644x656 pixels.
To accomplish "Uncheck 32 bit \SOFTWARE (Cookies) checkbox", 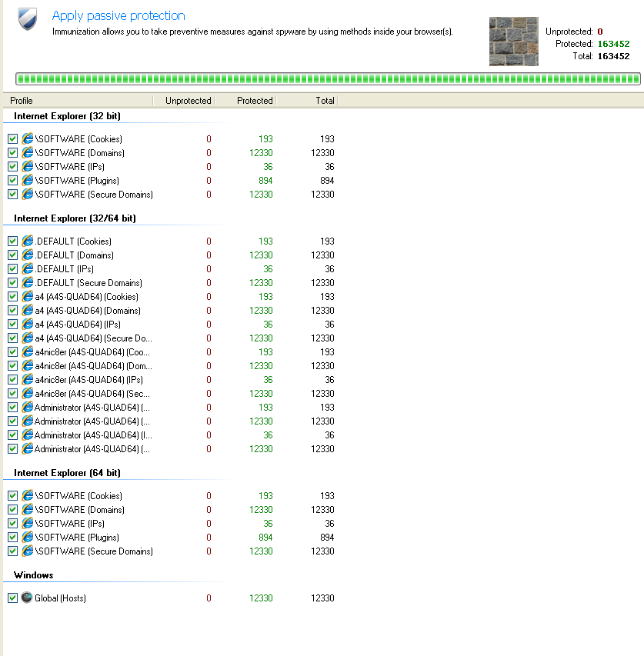I will 12,139.
